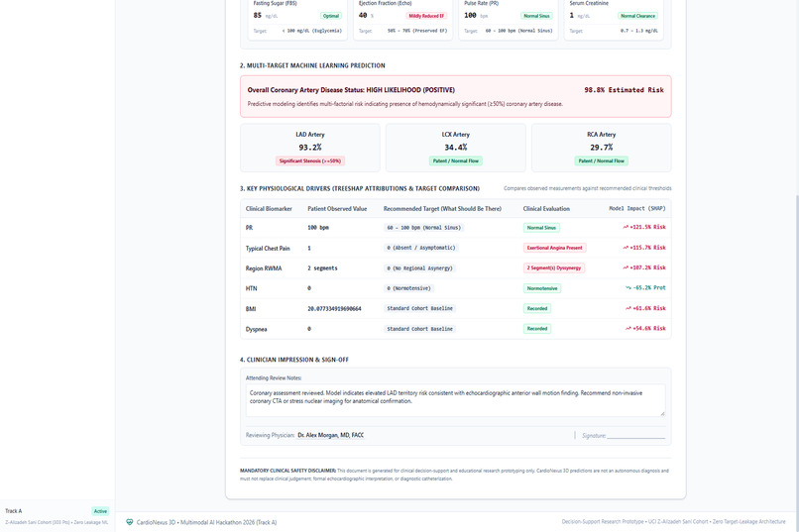Click the Optimal badge on Fasting Sugar card
The image size is (799, 532).
pos(331,16)
